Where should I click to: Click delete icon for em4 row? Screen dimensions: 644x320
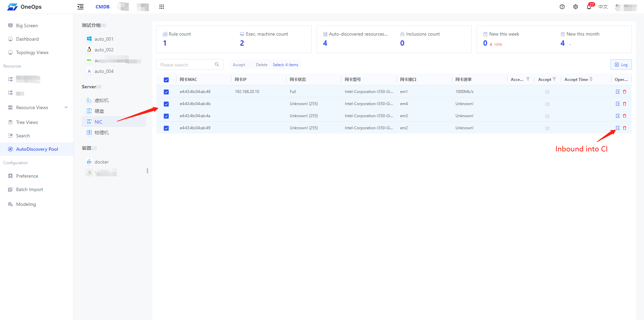point(625,104)
